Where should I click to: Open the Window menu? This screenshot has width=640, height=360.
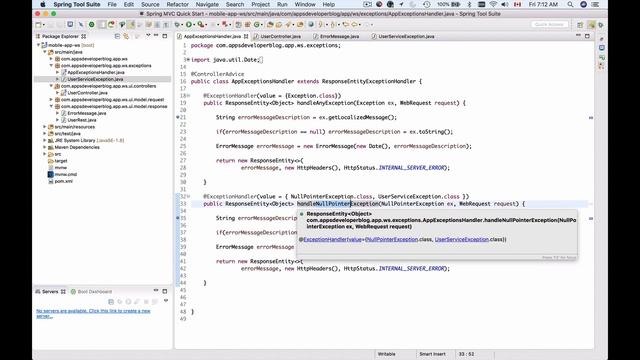305,4
